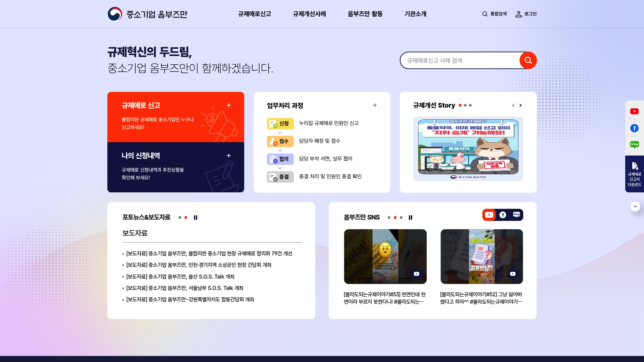Expand 나의 신청내역 using its plus icon

coord(229,156)
